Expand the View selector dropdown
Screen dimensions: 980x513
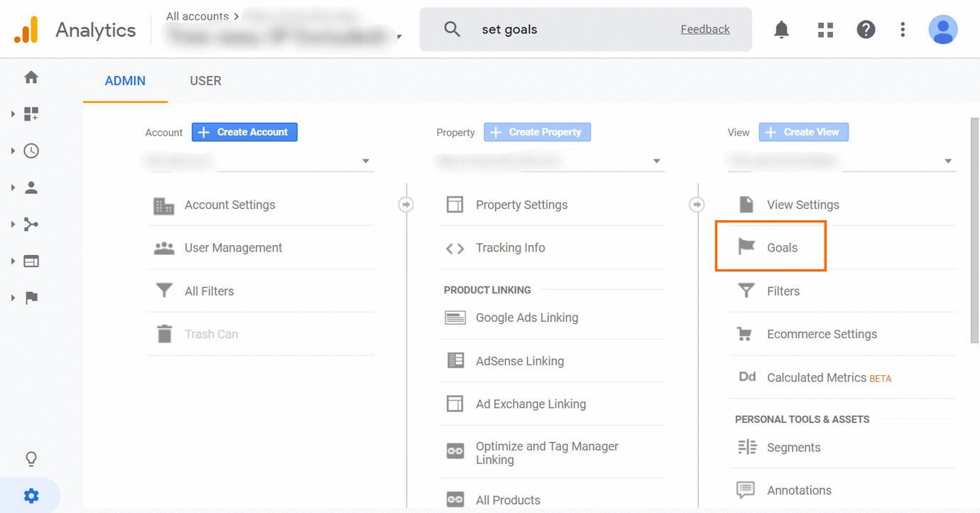(x=948, y=161)
